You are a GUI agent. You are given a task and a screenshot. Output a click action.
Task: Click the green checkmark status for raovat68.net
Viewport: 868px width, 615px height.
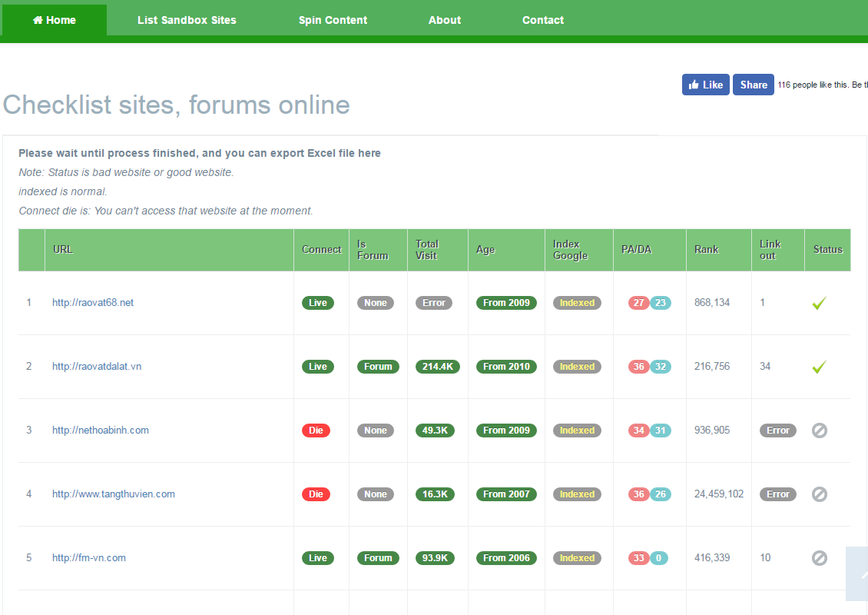[x=819, y=304]
